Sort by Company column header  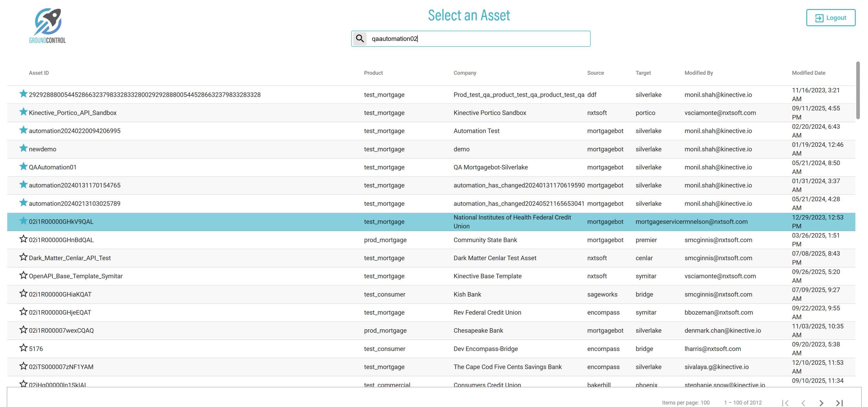[x=465, y=73]
